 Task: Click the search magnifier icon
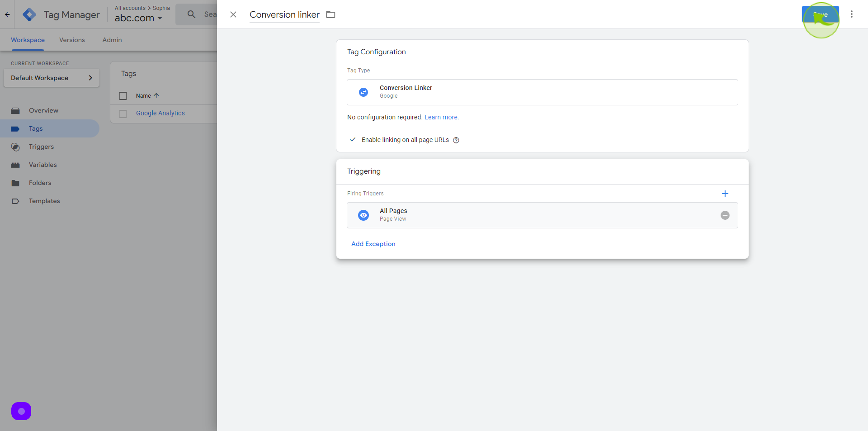(192, 14)
